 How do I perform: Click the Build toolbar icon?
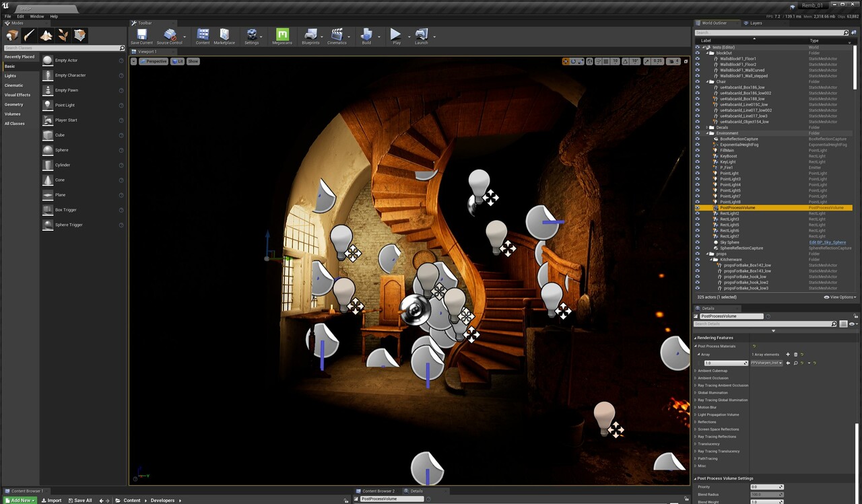coord(366,36)
